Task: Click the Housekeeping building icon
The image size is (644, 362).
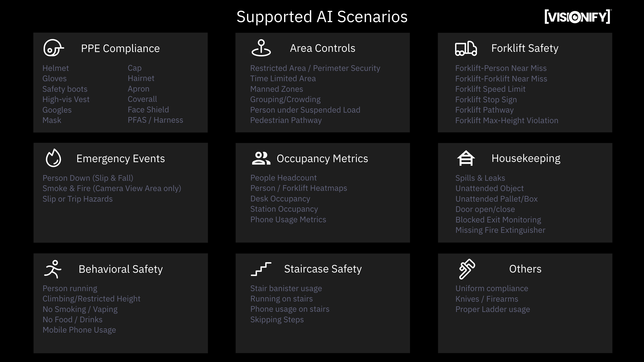Action: [x=465, y=158]
